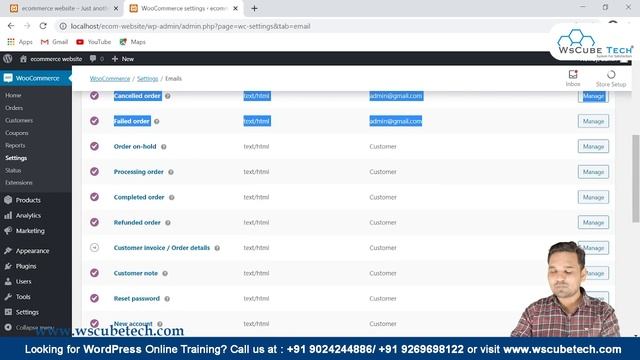
Task: Open the WooCommerce Inbox icon
Action: tap(573, 78)
